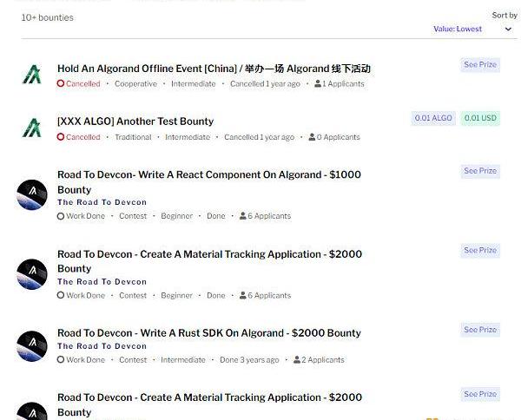Click 1 Applicants on Offline Event bounty

340,83
